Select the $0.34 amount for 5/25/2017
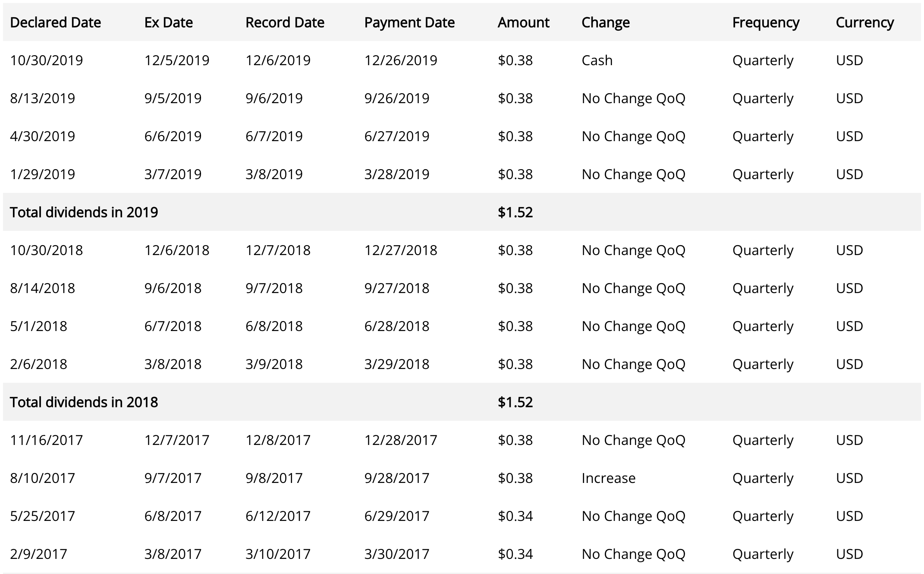Viewport: 924px width, 574px height. [515, 516]
